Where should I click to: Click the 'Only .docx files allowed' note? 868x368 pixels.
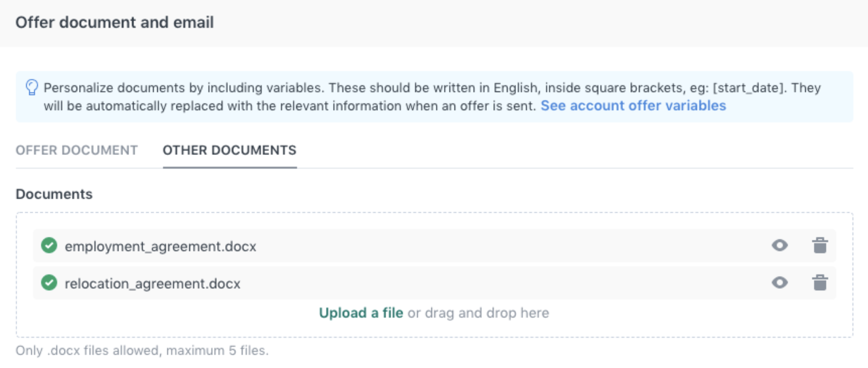pos(142,350)
